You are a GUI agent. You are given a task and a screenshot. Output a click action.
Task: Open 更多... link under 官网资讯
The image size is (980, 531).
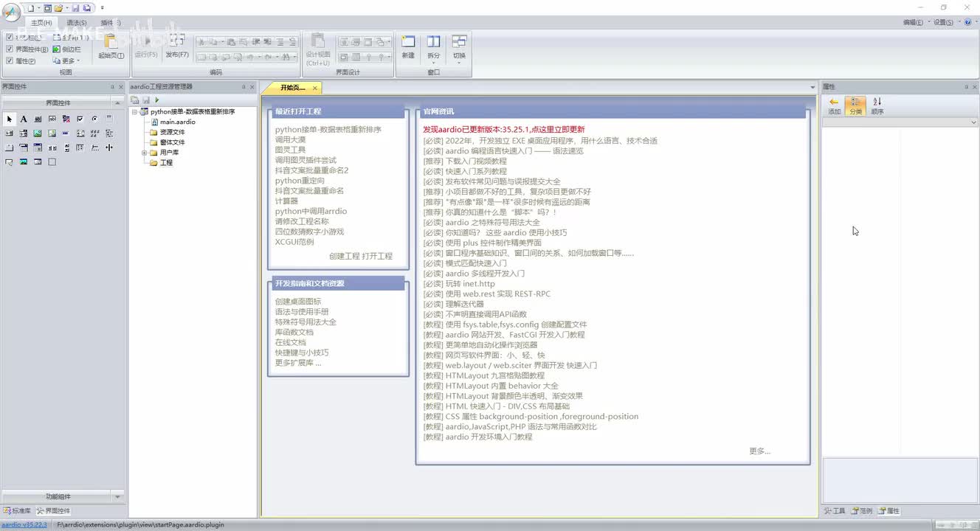pyautogui.click(x=759, y=451)
